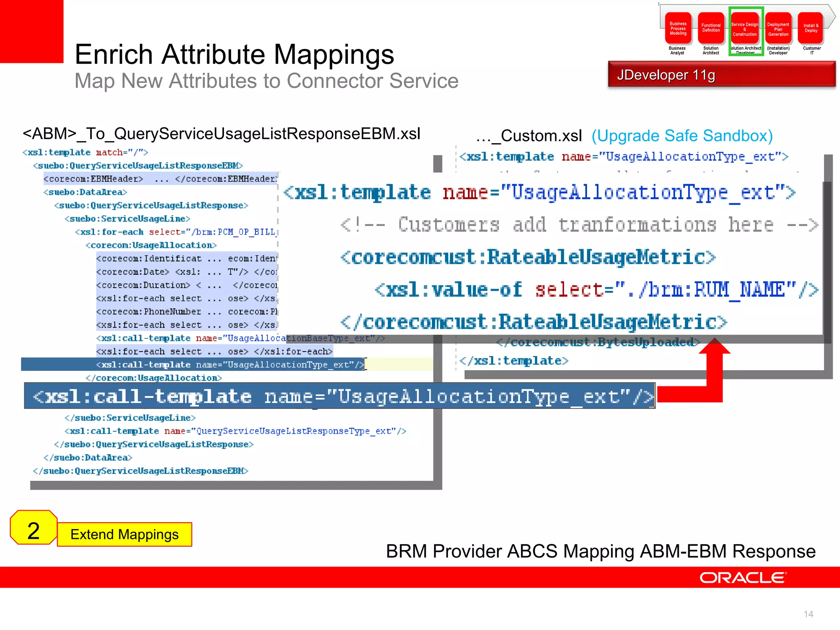
Task: Open the Service Design & Construction step
Action: pyautogui.click(x=745, y=28)
